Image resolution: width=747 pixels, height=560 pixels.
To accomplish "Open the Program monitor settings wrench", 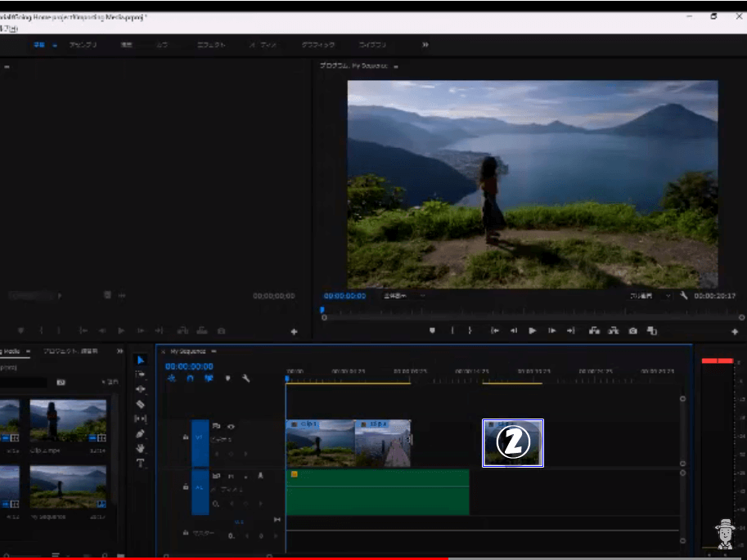I will [682, 297].
